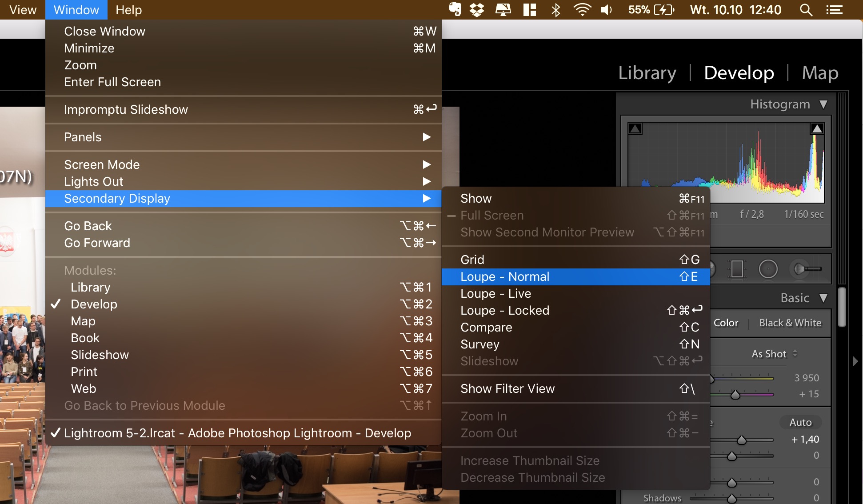
Task: Expand the Screen Mode submenu
Action: tap(244, 164)
